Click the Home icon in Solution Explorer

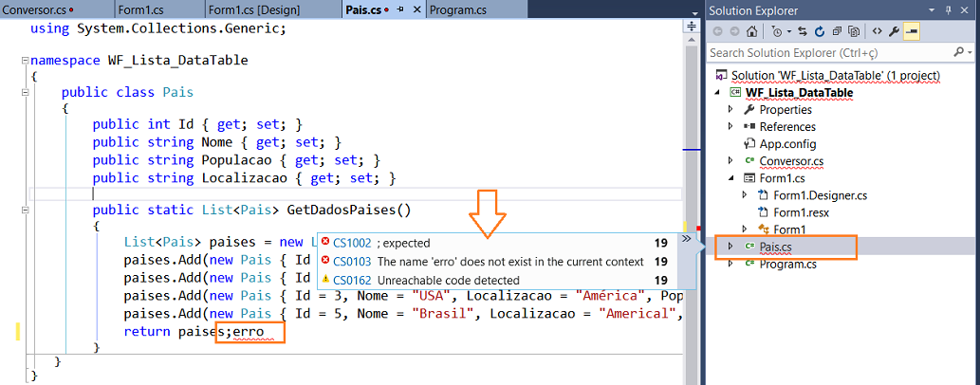(x=752, y=30)
